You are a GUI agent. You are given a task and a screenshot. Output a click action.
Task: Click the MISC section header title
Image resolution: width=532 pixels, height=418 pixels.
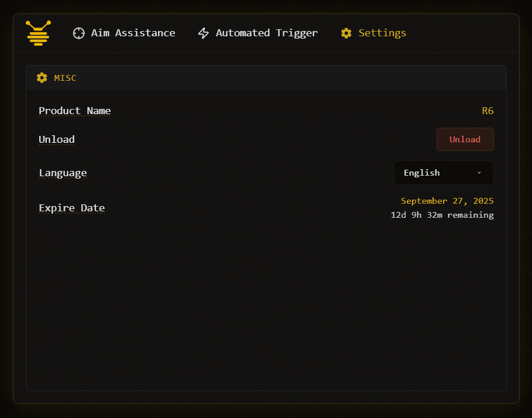pyautogui.click(x=65, y=78)
